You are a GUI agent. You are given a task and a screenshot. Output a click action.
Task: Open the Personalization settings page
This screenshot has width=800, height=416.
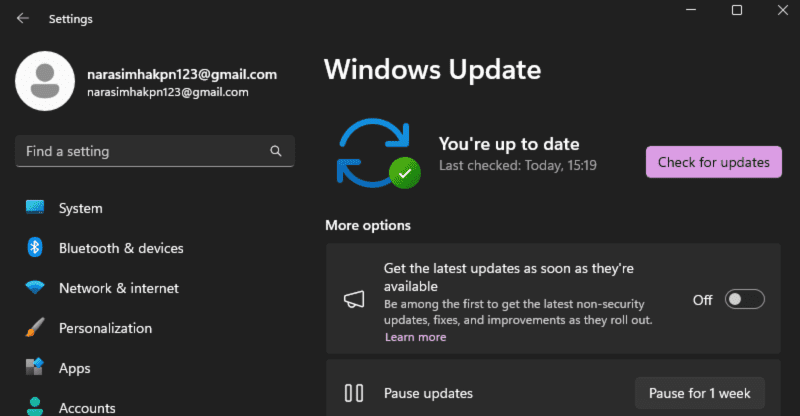(105, 328)
